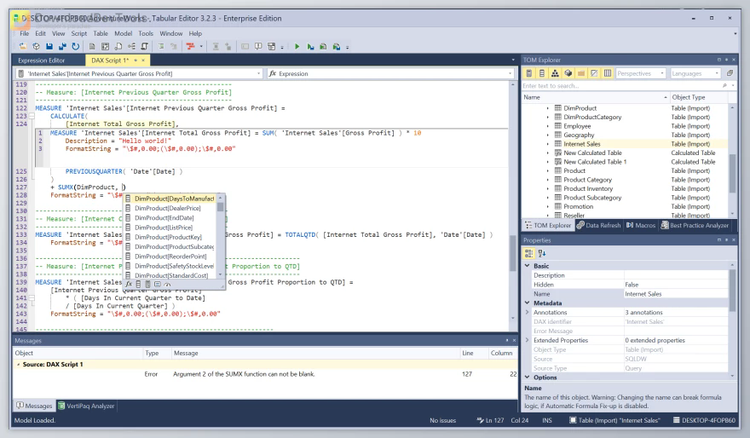Image resolution: width=750 pixels, height=438 pixels.
Task: Expand the Extended Properties row
Action: point(528,340)
